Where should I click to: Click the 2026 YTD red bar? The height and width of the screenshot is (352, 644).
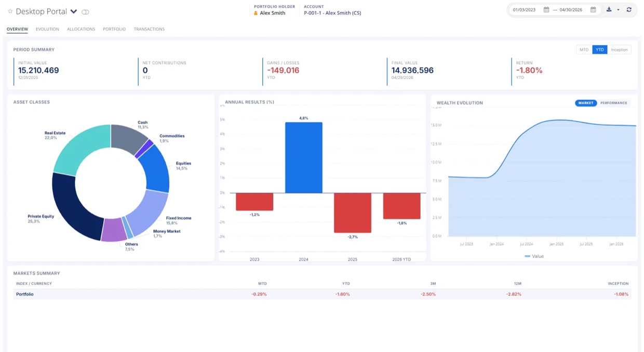tap(402, 206)
